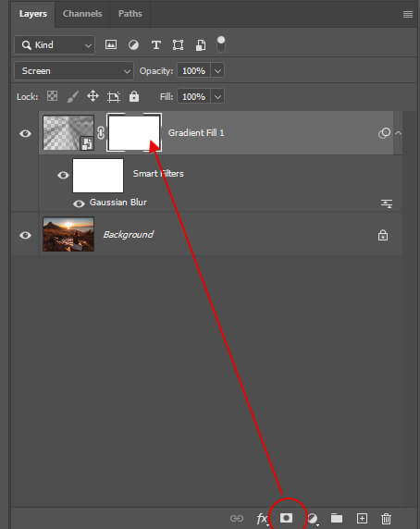420x529 pixels.
Task: Click the Opacity label
Action: point(156,71)
